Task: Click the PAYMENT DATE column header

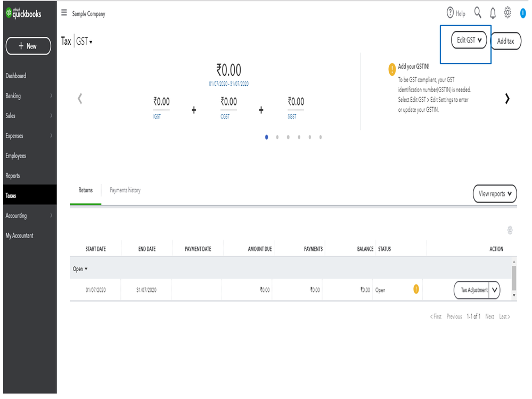Action: point(198,249)
